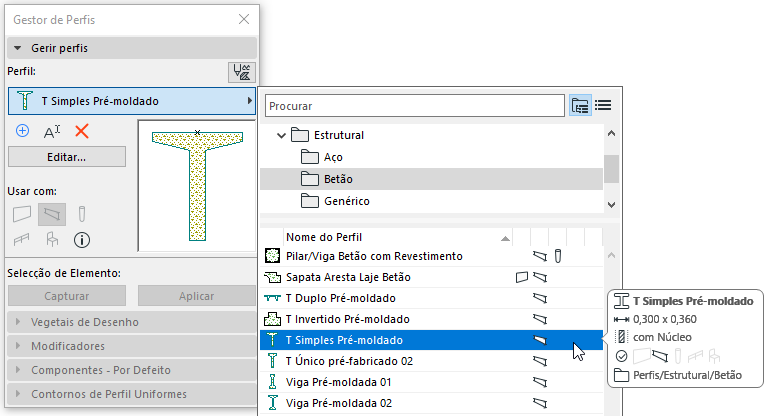The height and width of the screenshot is (416, 767).
Task: Select Pilar/Viga Betão com Revestimento profile
Action: click(432, 256)
